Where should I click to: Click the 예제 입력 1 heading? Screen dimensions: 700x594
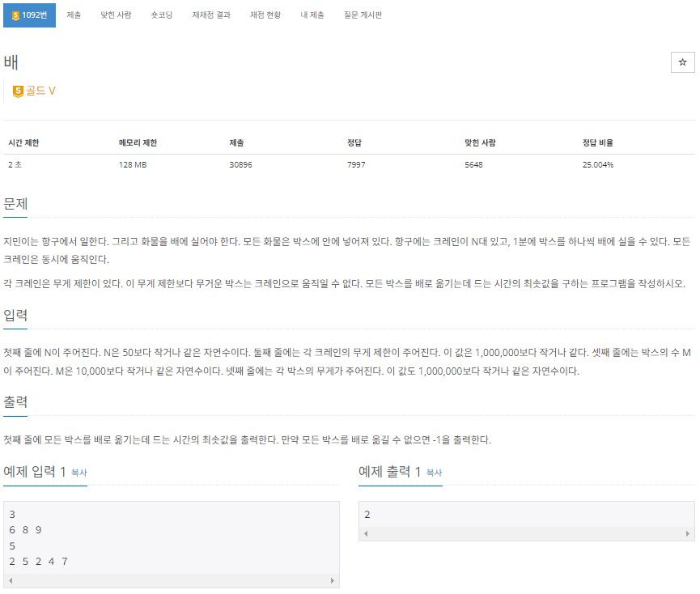pyautogui.click(x=35, y=472)
